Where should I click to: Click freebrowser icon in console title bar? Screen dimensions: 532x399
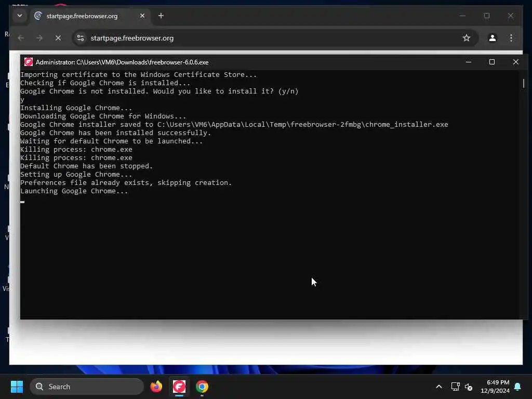click(x=29, y=62)
